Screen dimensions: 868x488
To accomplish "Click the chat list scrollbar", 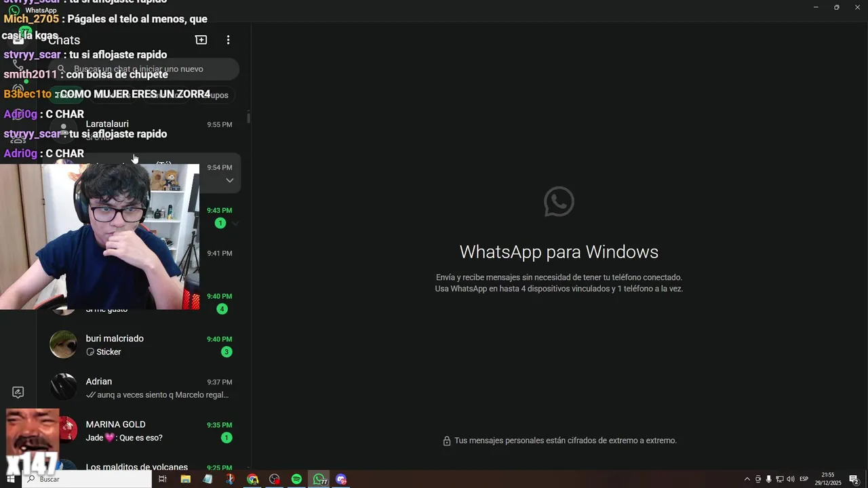I will pos(248,117).
